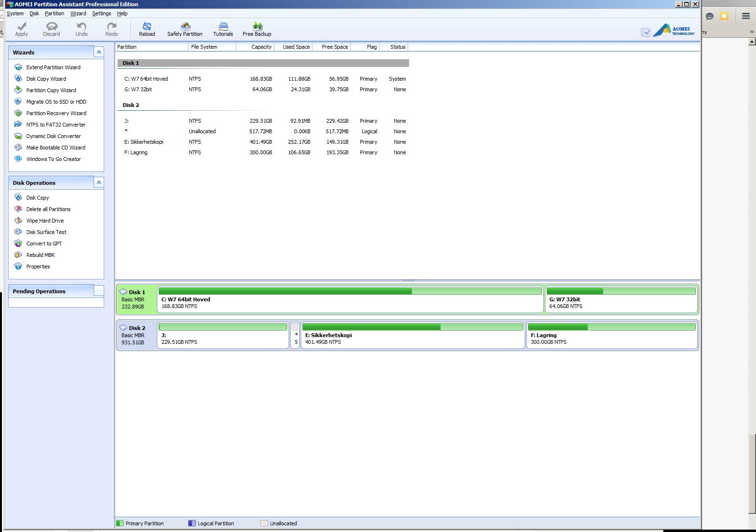The image size is (756, 532).
Task: Click the Unallocated legend swatch
Action: click(264, 523)
